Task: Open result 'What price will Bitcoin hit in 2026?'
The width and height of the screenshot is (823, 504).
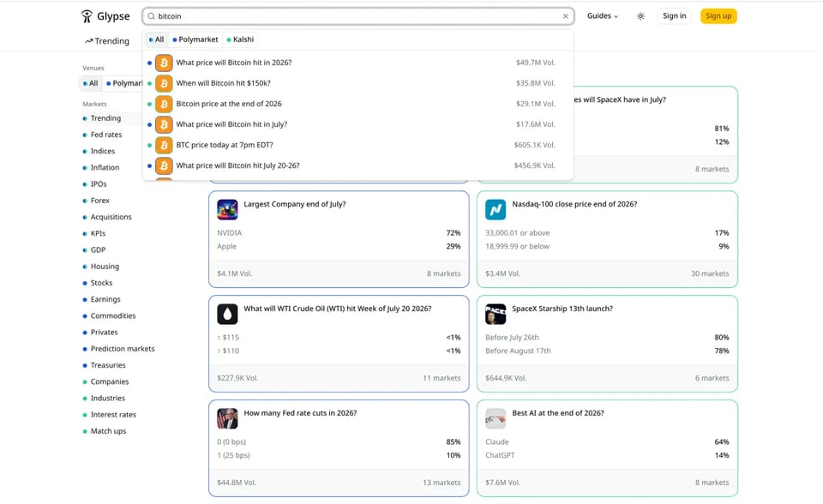Action: (358, 63)
